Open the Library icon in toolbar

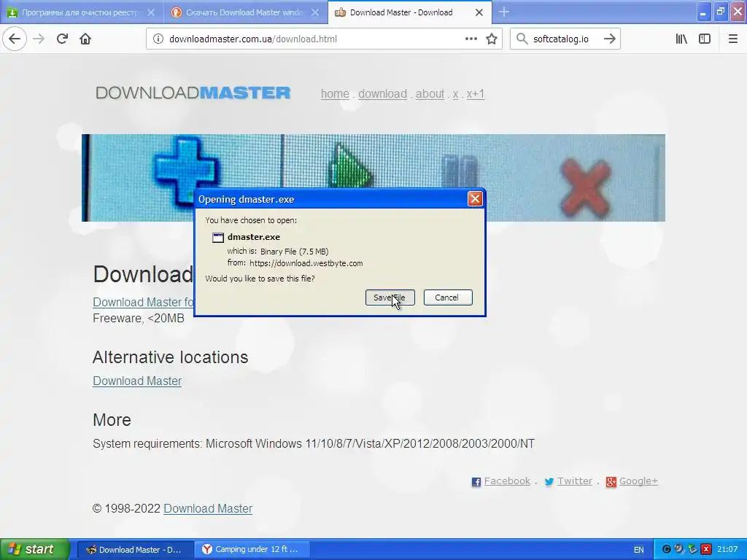[681, 39]
